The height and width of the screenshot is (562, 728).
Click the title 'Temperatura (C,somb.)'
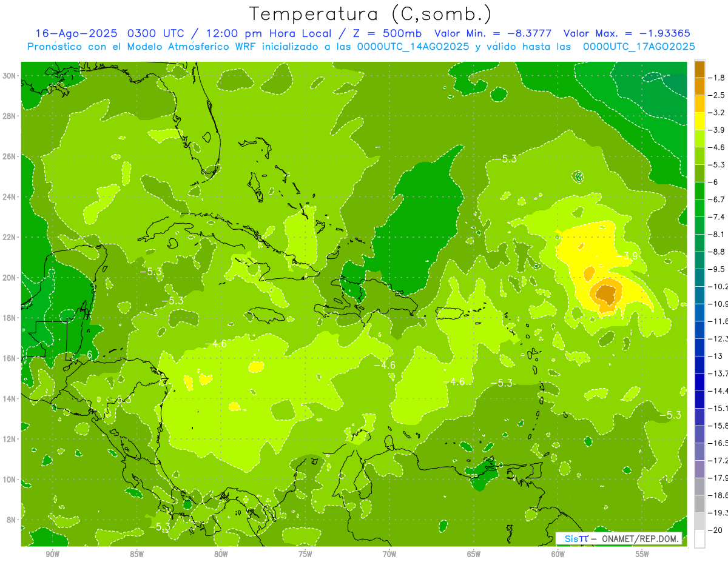(x=371, y=14)
